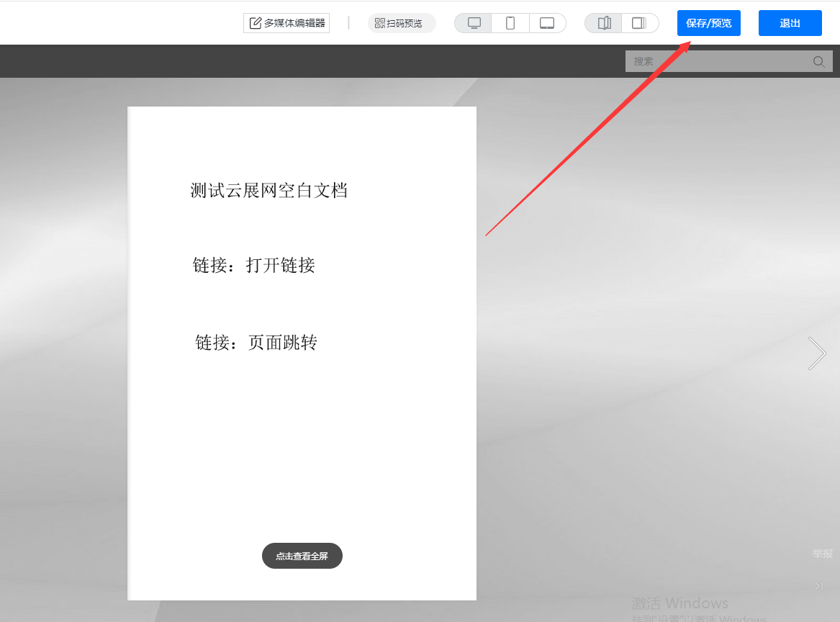Click the 举报 report link
840x622 pixels.
(822, 554)
